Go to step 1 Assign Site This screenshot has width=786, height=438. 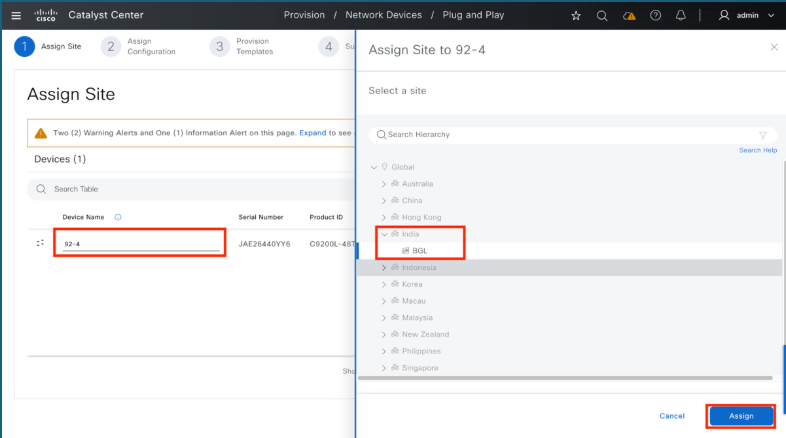click(48, 47)
